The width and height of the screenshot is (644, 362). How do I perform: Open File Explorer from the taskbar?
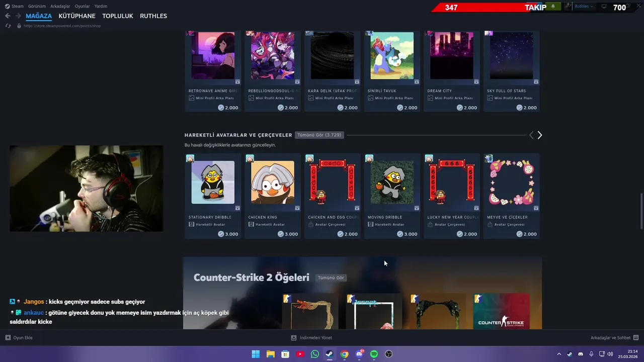[x=270, y=354]
